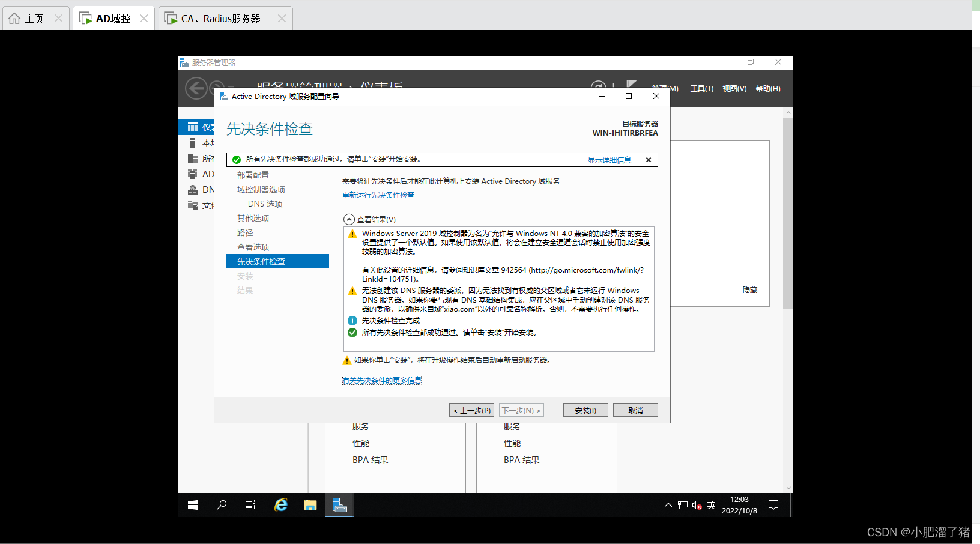Open more information about prerequisites link
980x544 pixels.
382,381
